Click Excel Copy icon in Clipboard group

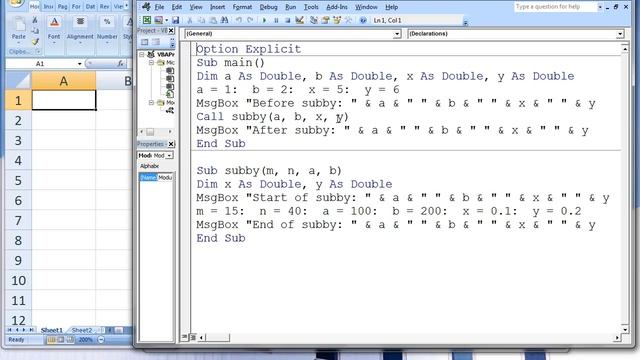pos(35,31)
